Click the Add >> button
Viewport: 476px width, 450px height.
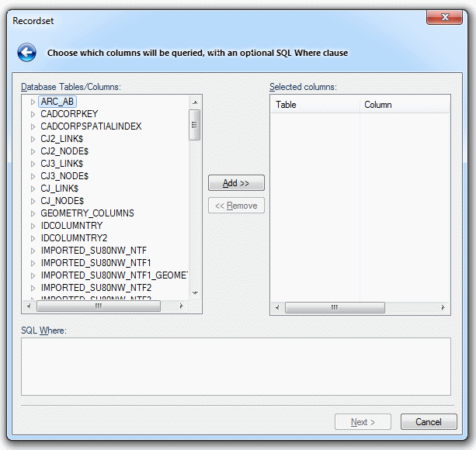click(x=236, y=183)
